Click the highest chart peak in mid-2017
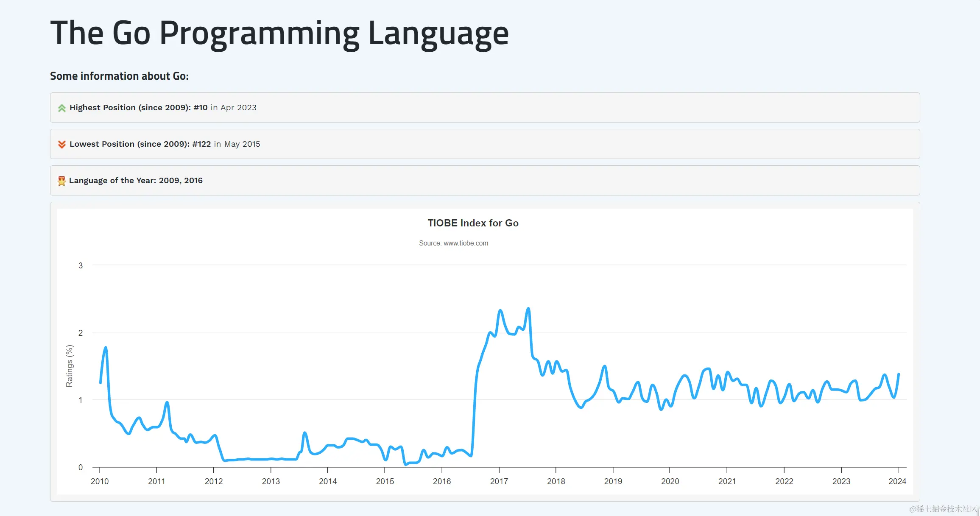Screen dimensions: 980x516 [x=528, y=309]
